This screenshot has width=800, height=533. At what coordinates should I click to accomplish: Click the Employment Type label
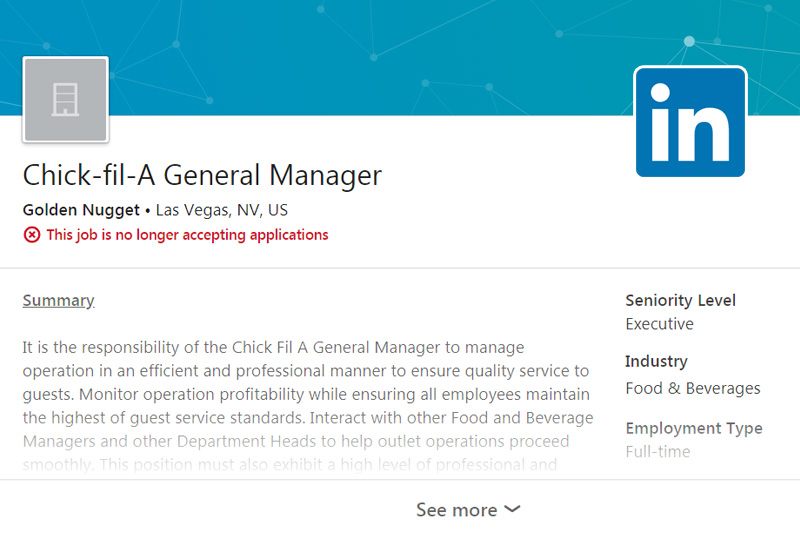(x=694, y=428)
